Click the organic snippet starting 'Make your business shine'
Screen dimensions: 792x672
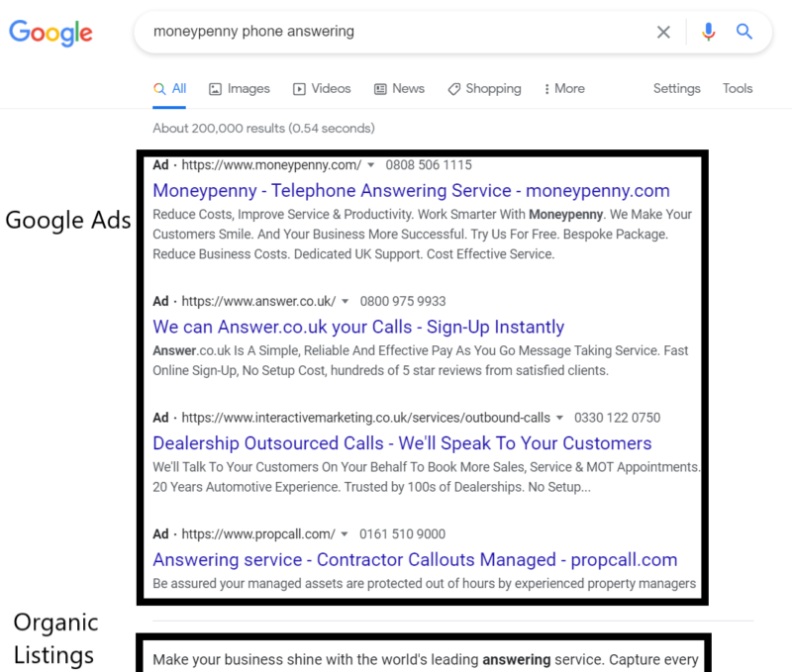click(x=426, y=660)
